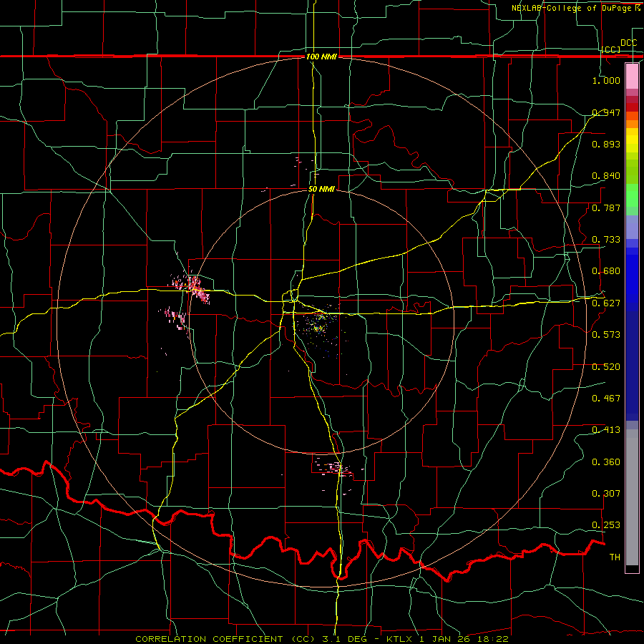644x644 pixels.
Task: Click the 0.307 legend value
Action: [606, 493]
